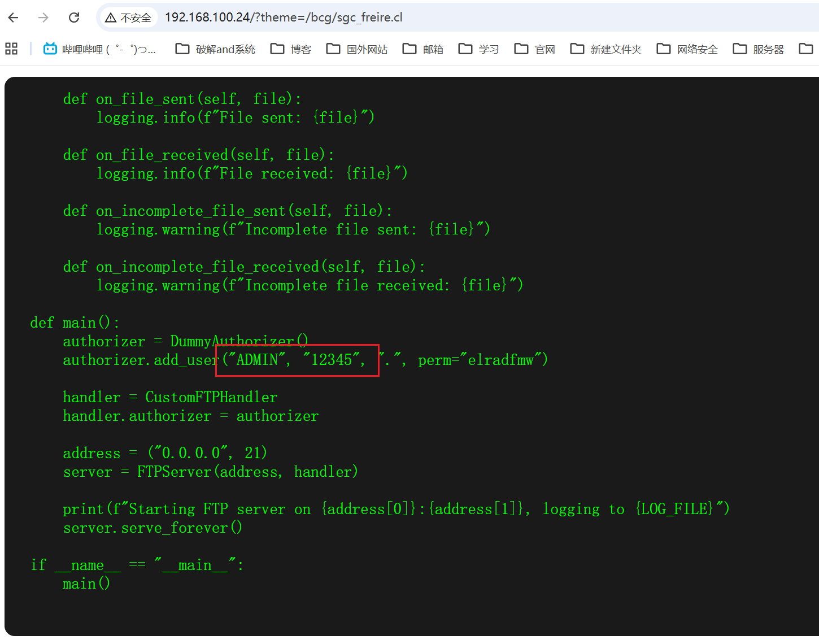
Task: Click the 新建文件夹 folder icon
Action: tap(577, 49)
